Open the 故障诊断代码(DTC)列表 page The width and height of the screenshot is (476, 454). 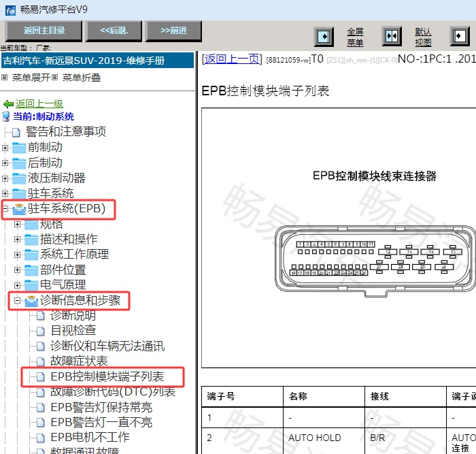(x=113, y=392)
